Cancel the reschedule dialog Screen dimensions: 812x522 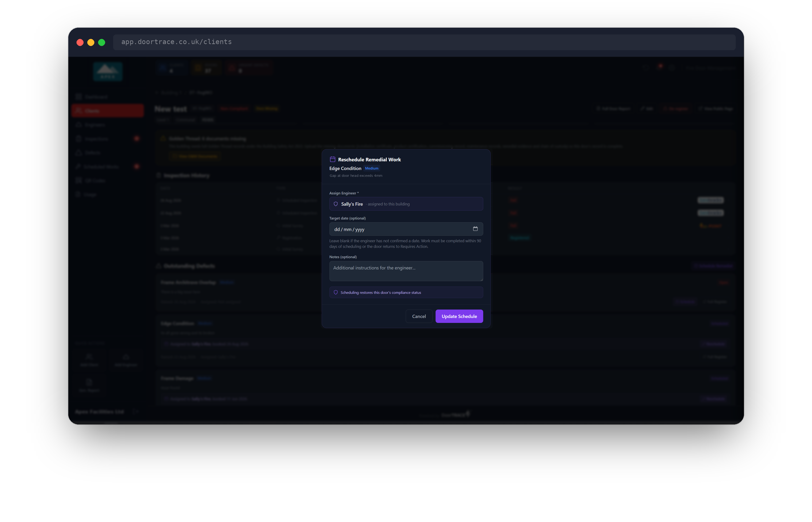418,316
